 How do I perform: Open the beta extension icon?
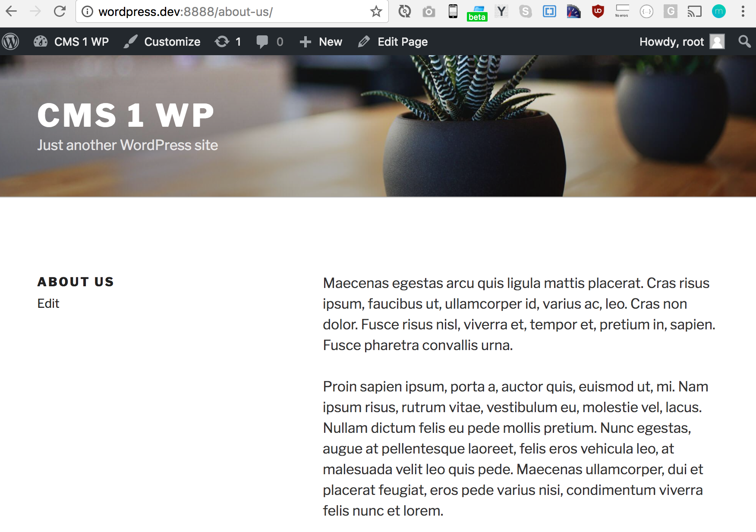click(x=477, y=13)
